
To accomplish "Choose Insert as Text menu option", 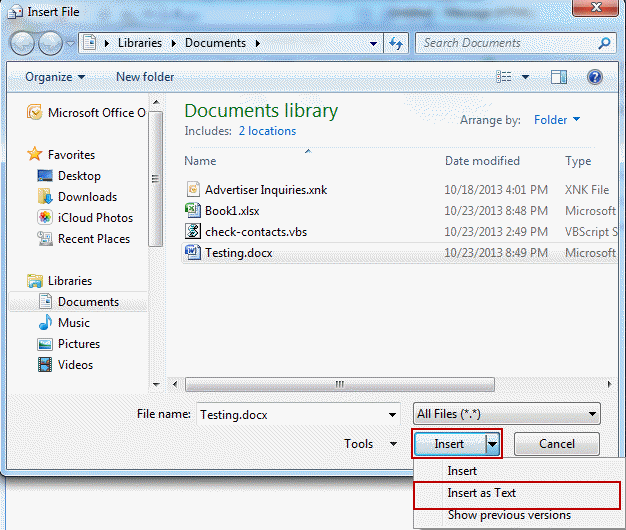I will pyautogui.click(x=482, y=493).
